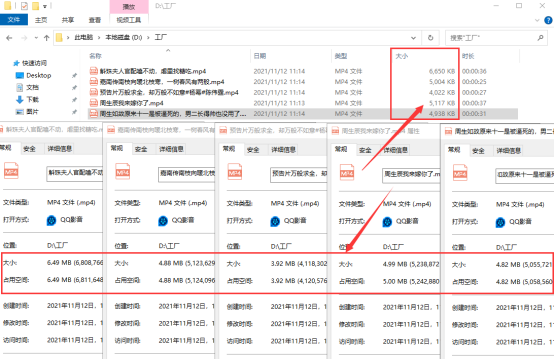Screen dimensions: 554x360
Task: Expand the ribbon with the chevron near help
Action: pyautogui.click(x=537, y=20)
